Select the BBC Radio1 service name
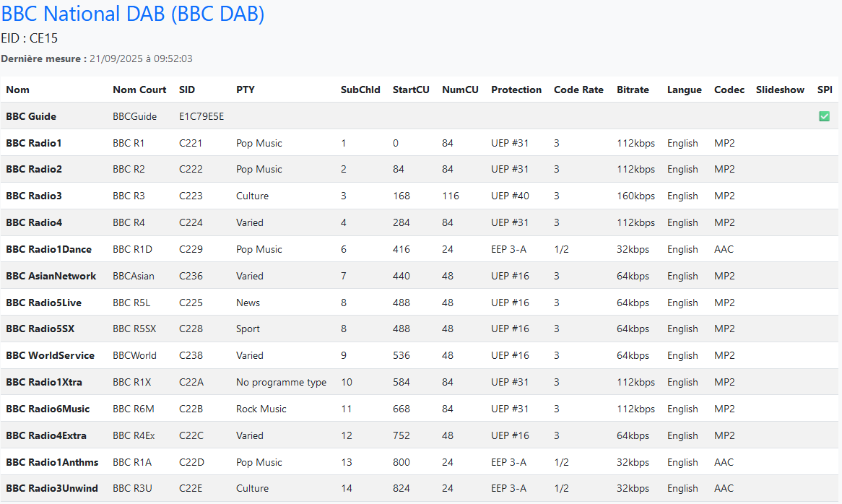The height and width of the screenshot is (504, 842). click(34, 143)
